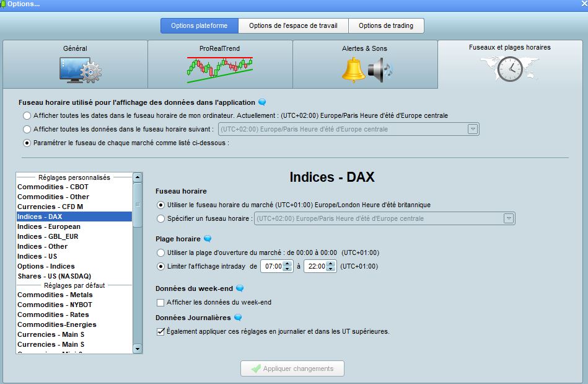Click the 07:00 start time field
This screenshot has width=588, height=384.
click(x=273, y=266)
